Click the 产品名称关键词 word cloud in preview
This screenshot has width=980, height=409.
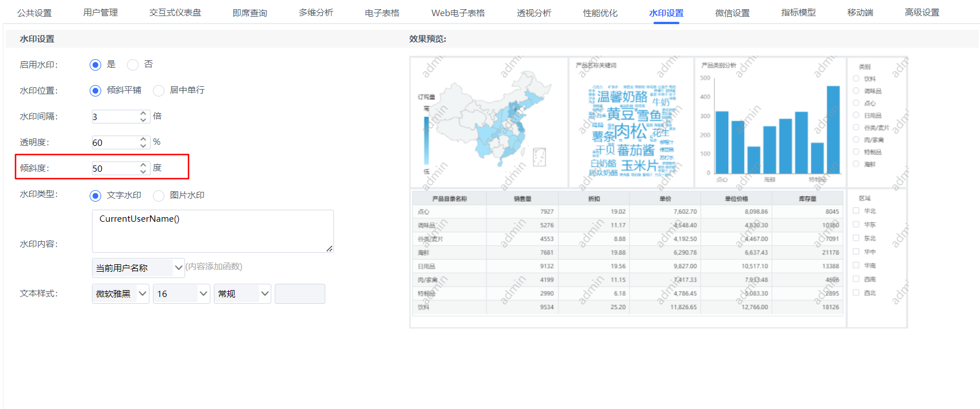click(631, 122)
